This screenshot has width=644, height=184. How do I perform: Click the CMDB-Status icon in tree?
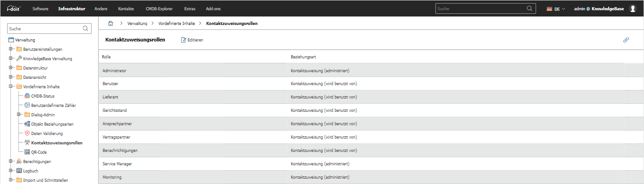(x=27, y=96)
